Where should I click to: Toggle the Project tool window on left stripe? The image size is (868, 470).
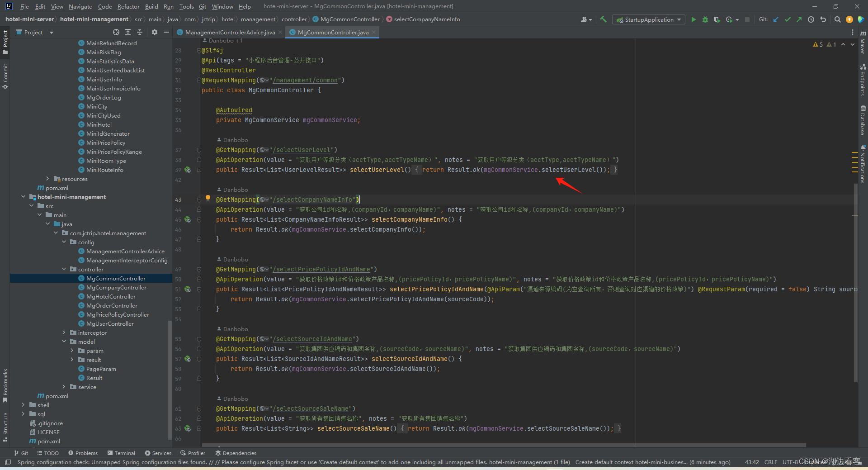click(x=5, y=42)
